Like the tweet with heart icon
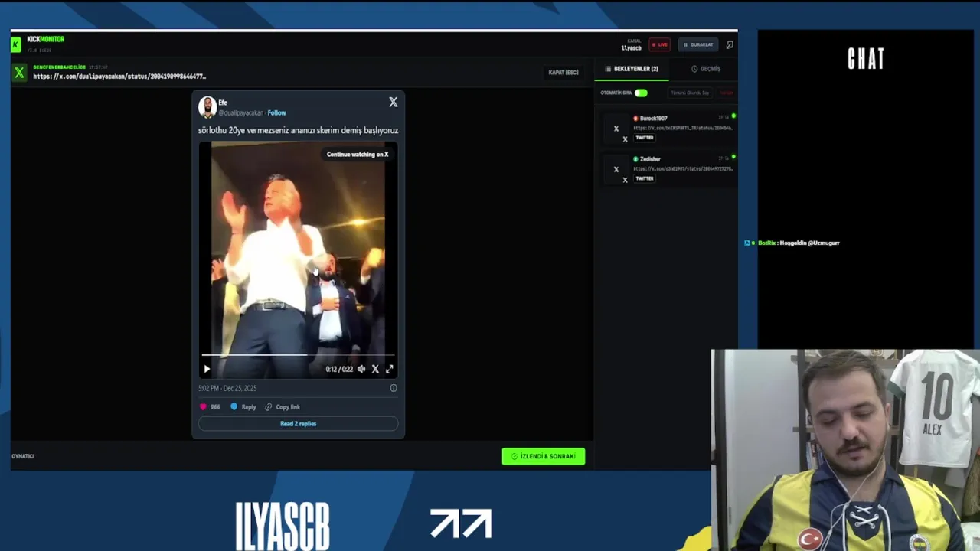This screenshot has height=551, width=980. 203,407
